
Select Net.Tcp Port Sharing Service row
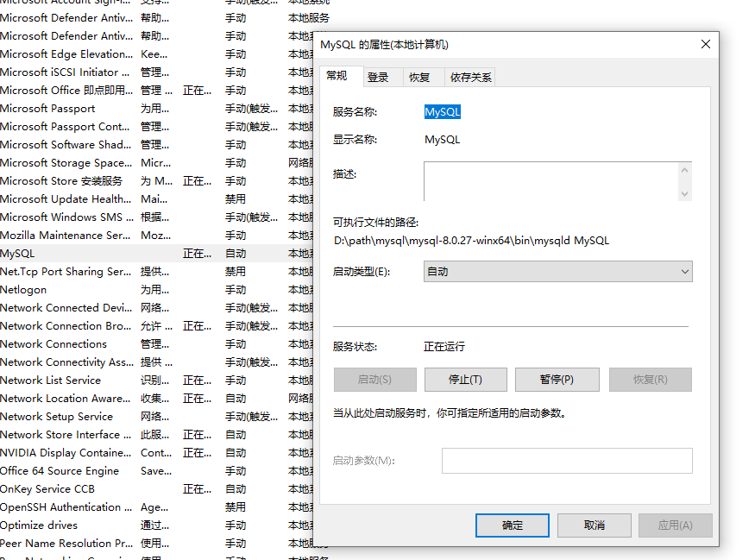(156, 272)
